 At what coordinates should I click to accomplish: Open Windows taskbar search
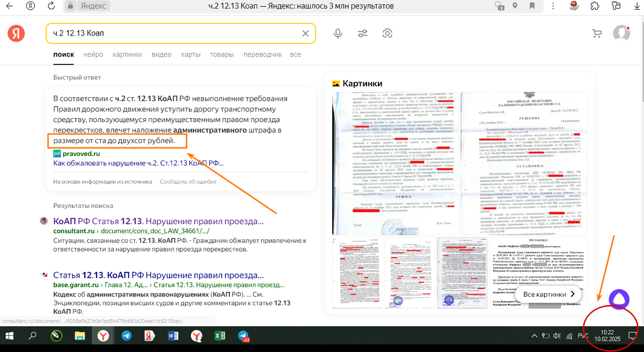click(33, 336)
